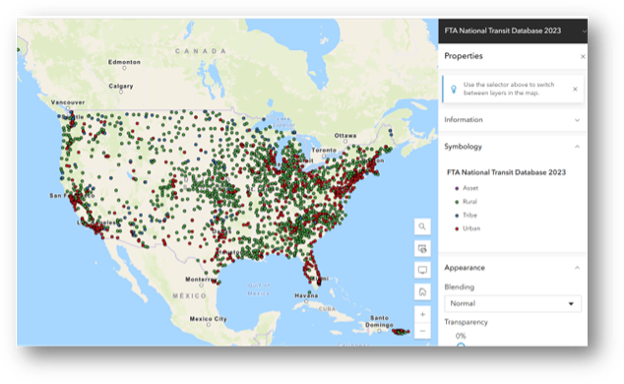The height and width of the screenshot is (384, 624).
Task: Click the Monterrey city label on map
Action: [201, 279]
